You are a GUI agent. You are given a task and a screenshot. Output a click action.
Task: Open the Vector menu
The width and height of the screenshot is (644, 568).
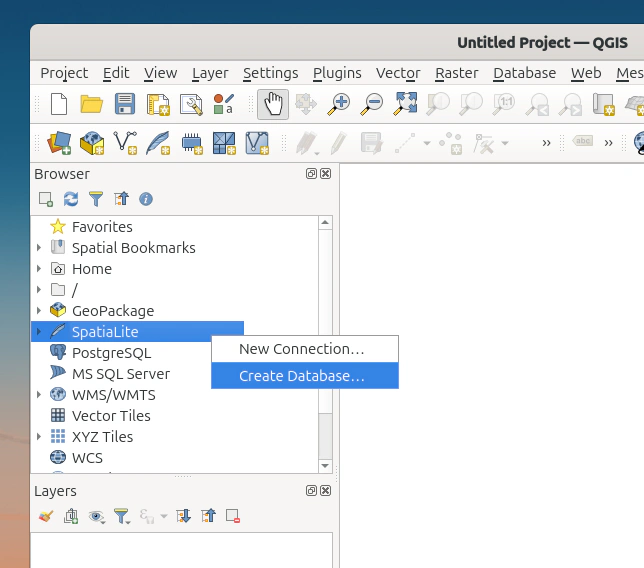tap(398, 73)
